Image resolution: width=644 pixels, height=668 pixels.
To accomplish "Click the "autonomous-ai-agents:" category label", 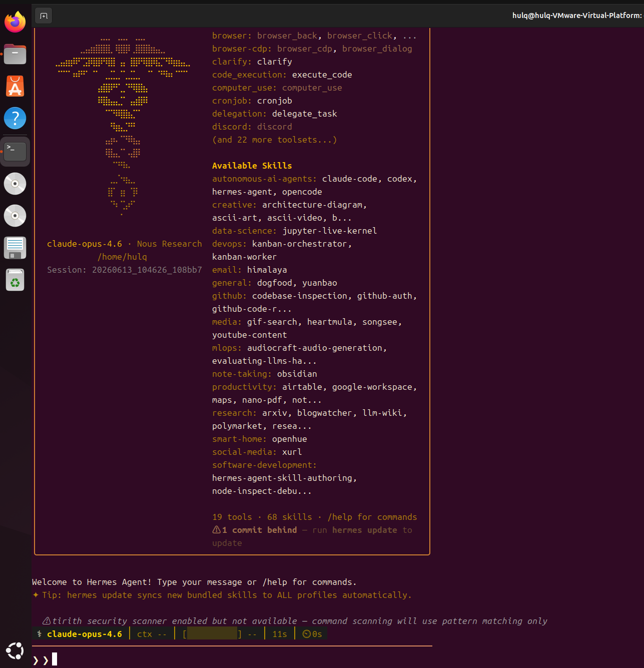I will click(x=265, y=179).
